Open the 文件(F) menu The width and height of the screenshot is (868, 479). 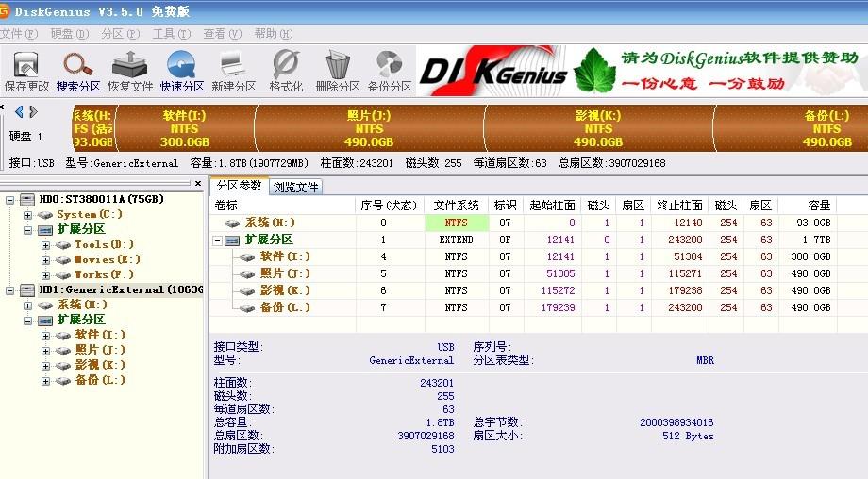18,34
